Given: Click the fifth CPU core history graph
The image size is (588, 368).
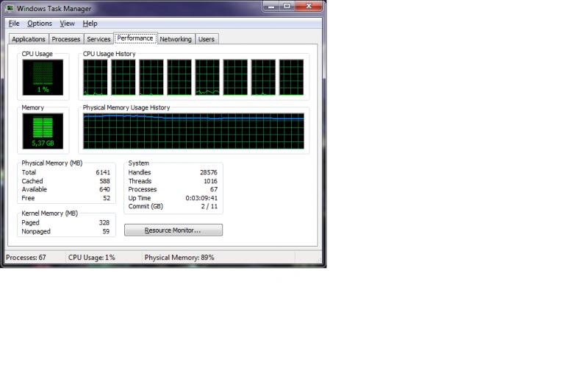Looking at the screenshot, I should click(207, 77).
